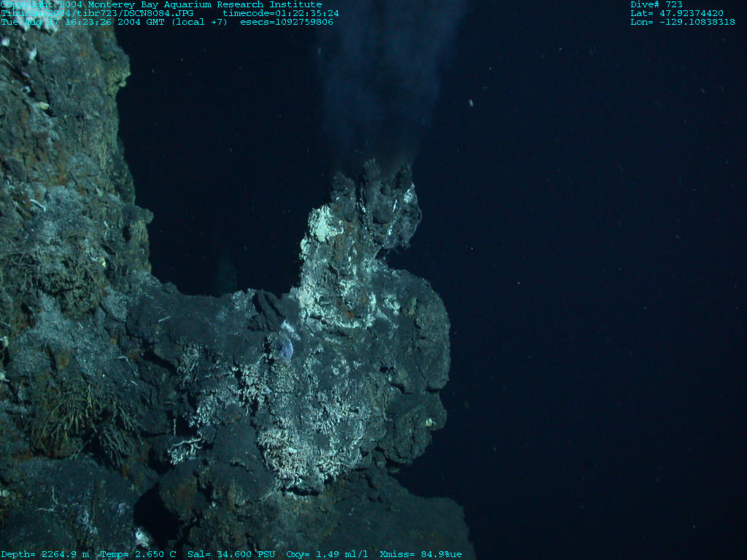The height and width of the screenshot is (560, 747).
Task: Select the Depth= 2264.9 m reading
Action: click(x=44, y=554)
